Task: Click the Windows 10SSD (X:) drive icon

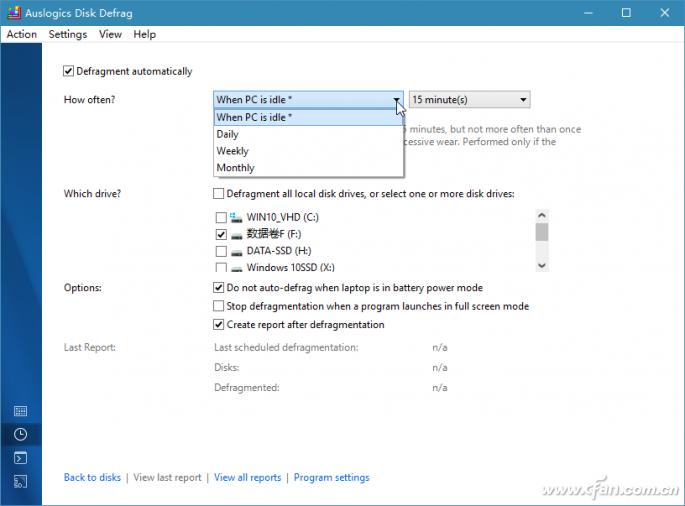Action: 236,268
